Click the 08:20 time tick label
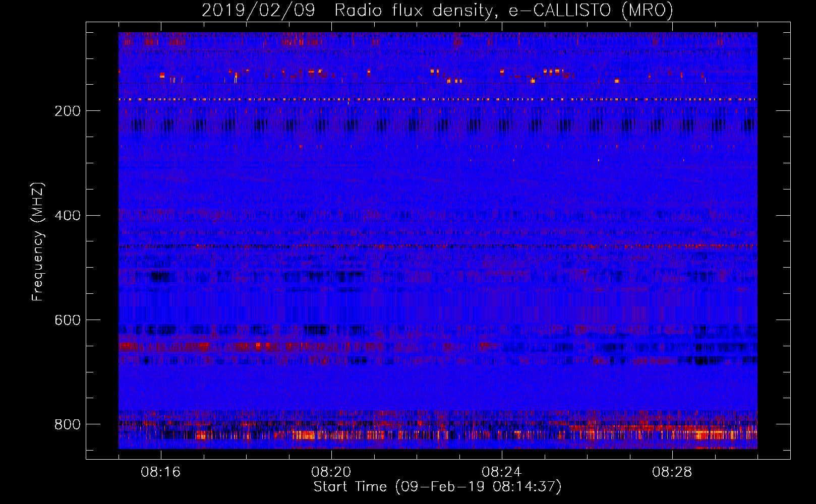The image size is (816, 504). coord(331,472)
